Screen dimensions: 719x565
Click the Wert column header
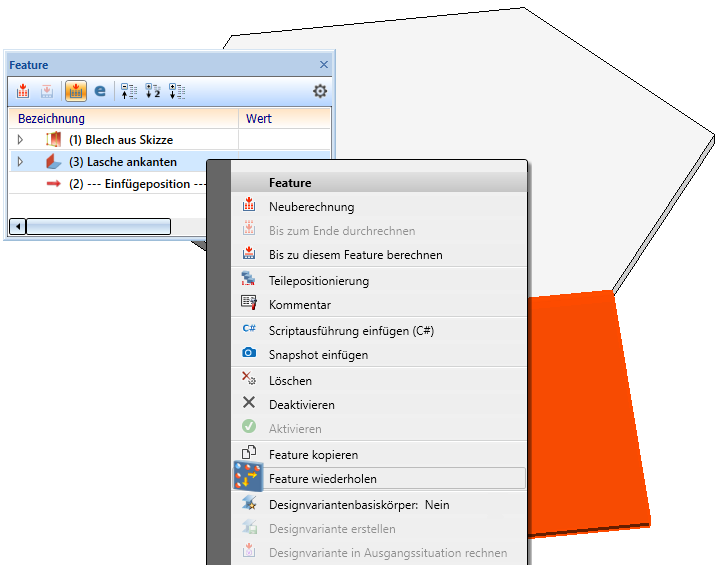coord(284,118)
